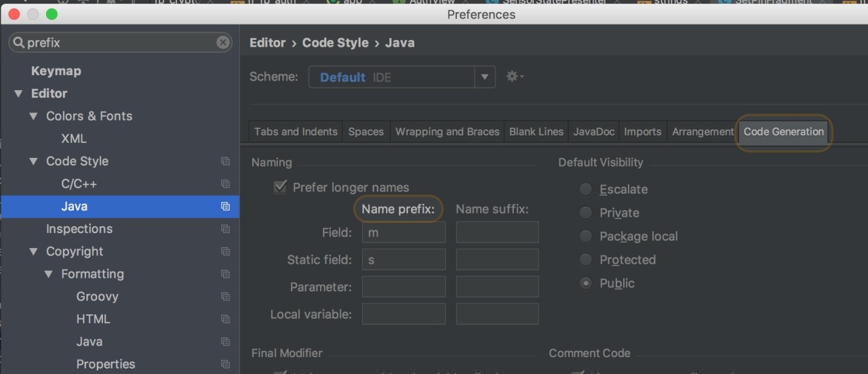Switch to Wrapping and Braces tab
This screenshot has width=868, height=374.
pyautogui.click(x=447, y=132)
